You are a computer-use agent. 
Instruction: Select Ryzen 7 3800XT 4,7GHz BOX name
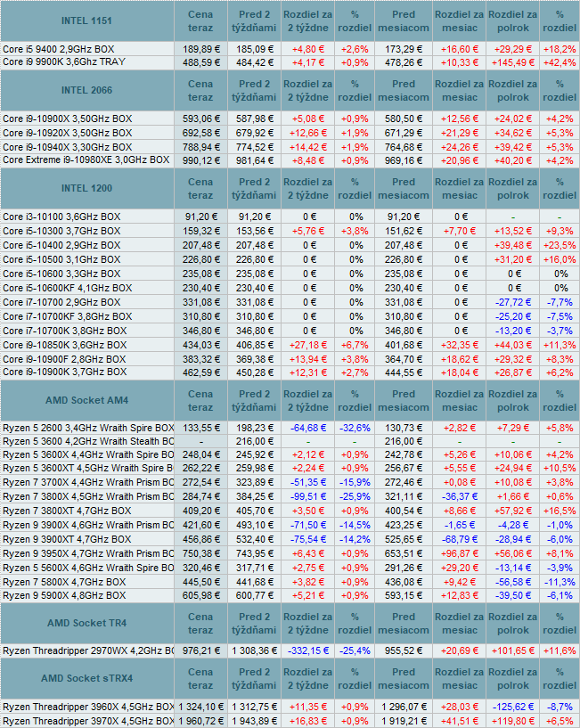coord(67,511)
